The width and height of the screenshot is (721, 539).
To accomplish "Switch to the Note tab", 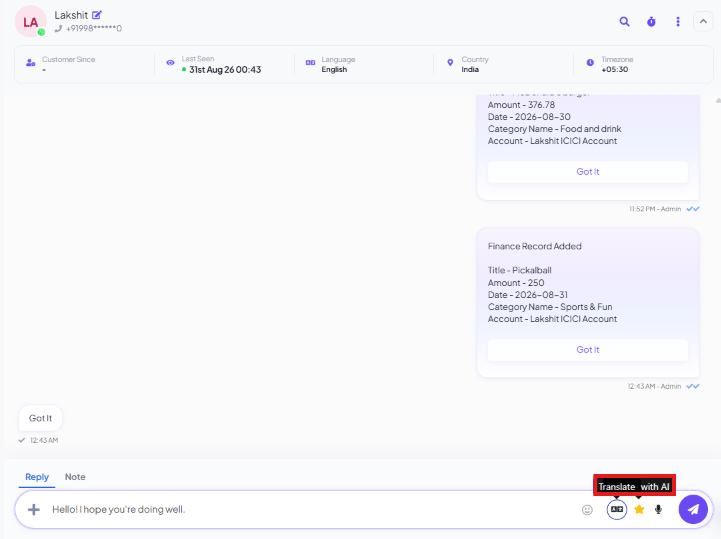I will click(x=75, y=477).
